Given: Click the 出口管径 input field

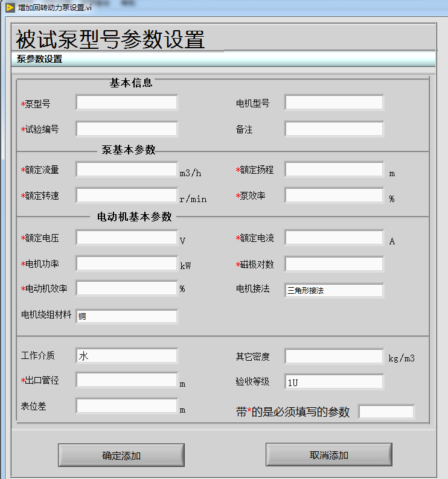Looking at the screenshot, I should (x=127, y=380).
